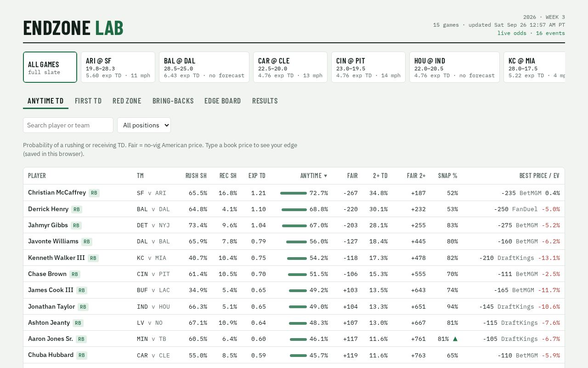This screenshot has height=368, width=588.
Task: Choose the BAL @ DAL game card
Action: tap(204, 67)
